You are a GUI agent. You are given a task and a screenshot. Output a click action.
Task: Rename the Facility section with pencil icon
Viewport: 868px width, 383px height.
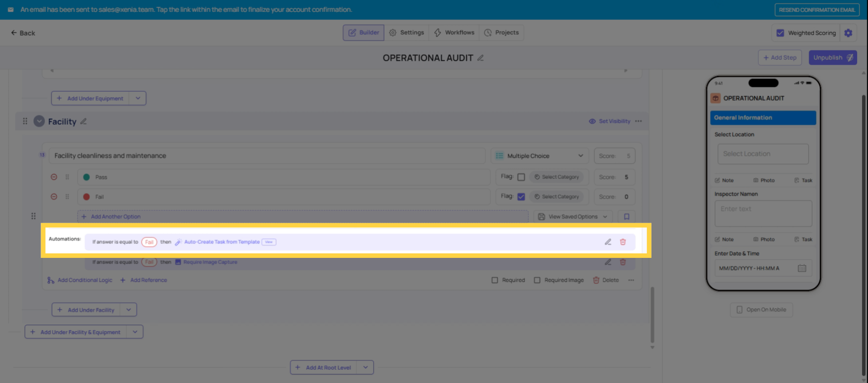pyautogui.click(x=84, y=121)
